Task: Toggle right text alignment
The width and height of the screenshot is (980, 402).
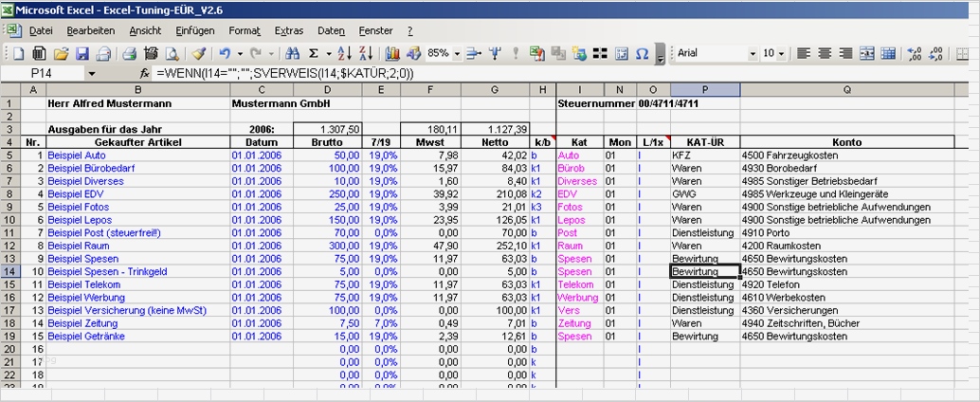Action: [845, 54]
